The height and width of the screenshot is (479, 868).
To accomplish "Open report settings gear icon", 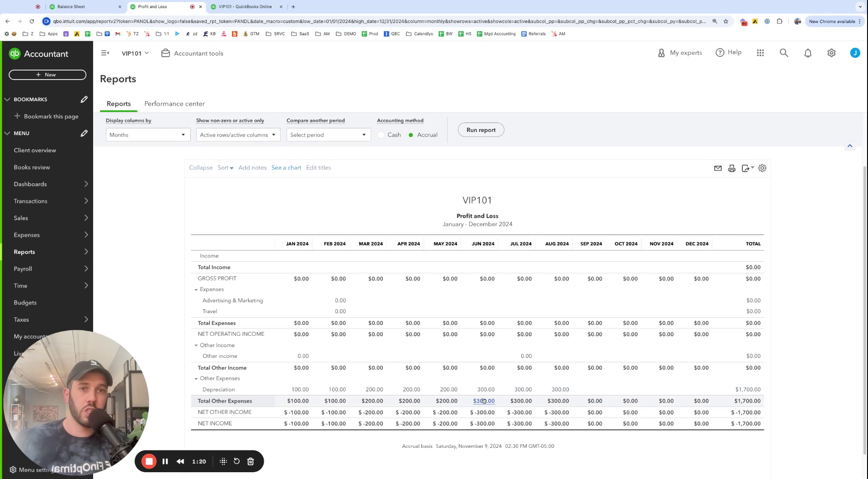I will coord(762,168).
